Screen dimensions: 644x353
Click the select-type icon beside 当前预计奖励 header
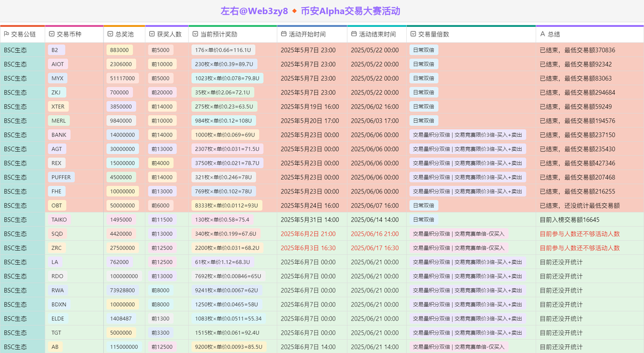[x=195, y=34]
